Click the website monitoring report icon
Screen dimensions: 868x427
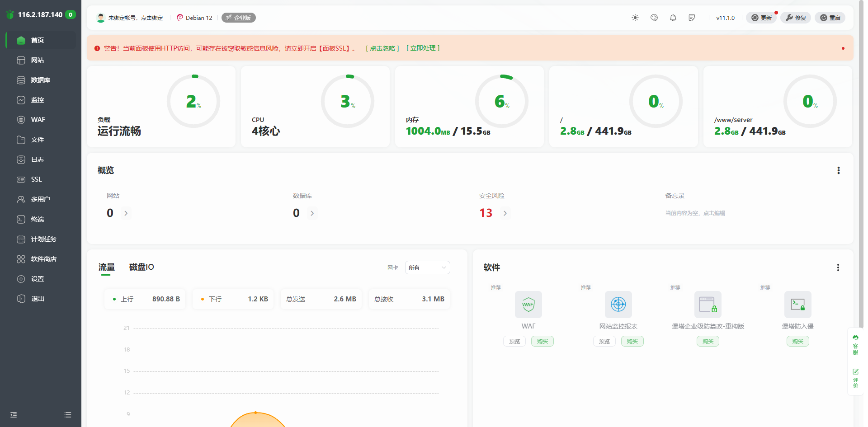[x=618, y=305]
